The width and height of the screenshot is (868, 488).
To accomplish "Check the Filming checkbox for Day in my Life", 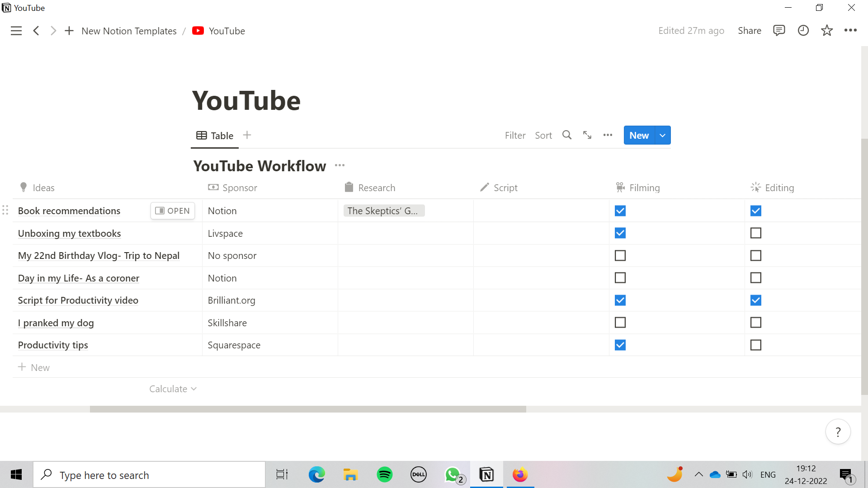I will [x=620, y=277].
